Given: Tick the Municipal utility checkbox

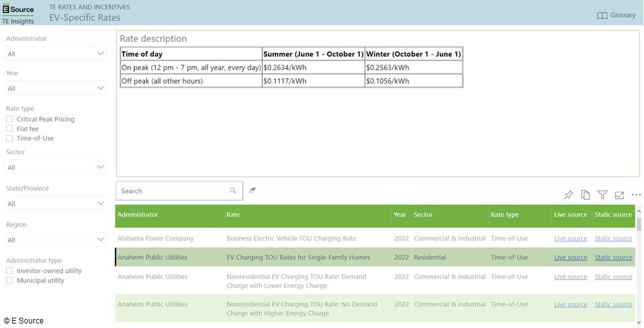Looking at the screenshot, I should tap(10, 280).
